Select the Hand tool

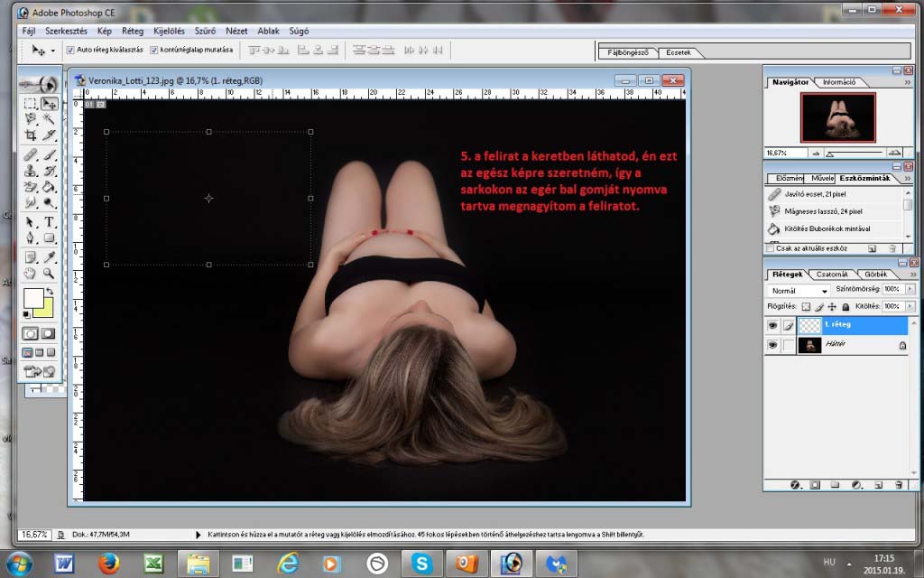[x=30, y=273]
